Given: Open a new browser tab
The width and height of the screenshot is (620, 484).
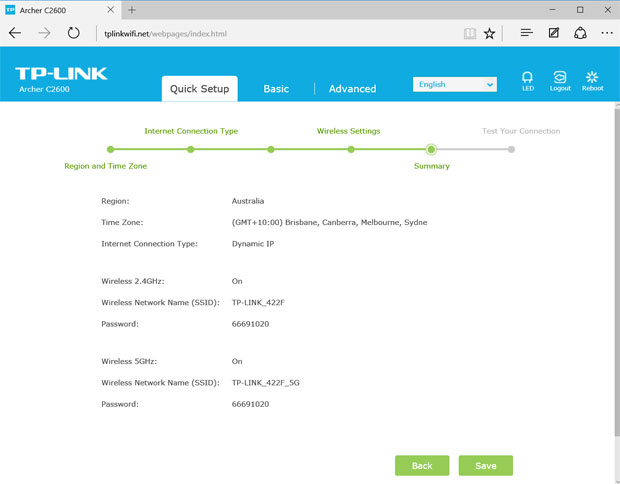Looking at the screenshot, I should pyautogui.click(x=132, y=10).
